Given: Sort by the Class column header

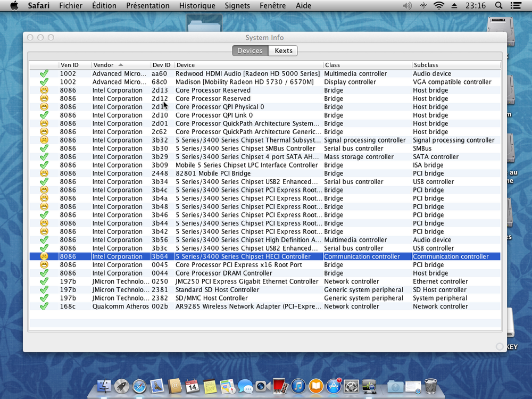Looking at the screenshot, I should coord(367,65).
